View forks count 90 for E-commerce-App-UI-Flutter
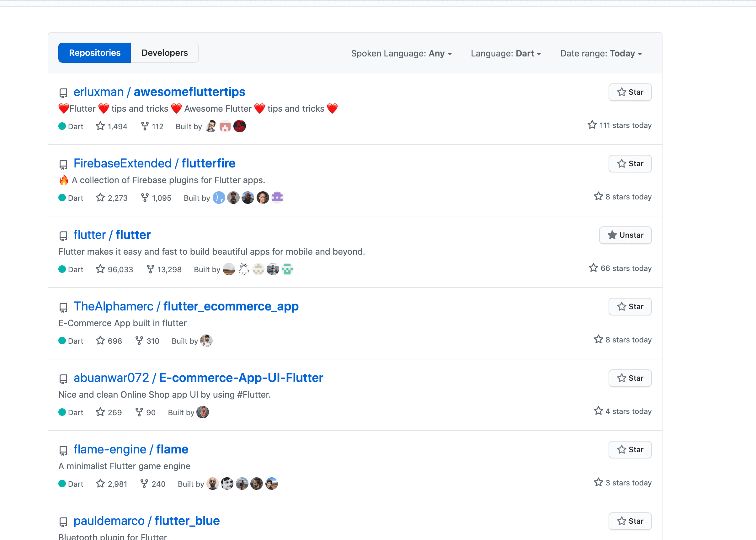The height and width of the screenshot is (540, 756). pyautogui.click(x=145, y=412)
